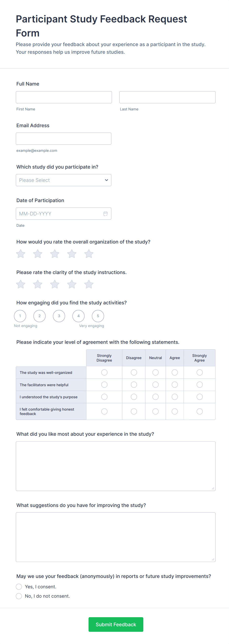
Task: Click the calendar icon in date field
Action: tap(105, 214)
